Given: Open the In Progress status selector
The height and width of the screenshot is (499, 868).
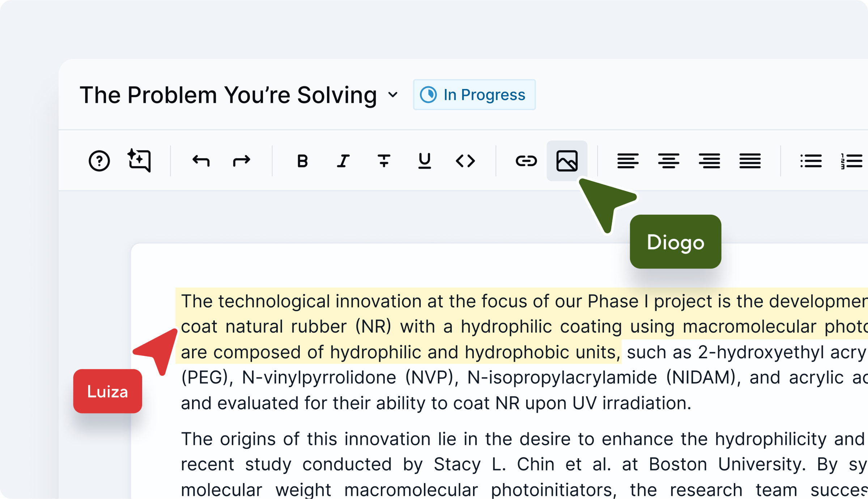Looking at the screenshot, I should tap(474, 95).
